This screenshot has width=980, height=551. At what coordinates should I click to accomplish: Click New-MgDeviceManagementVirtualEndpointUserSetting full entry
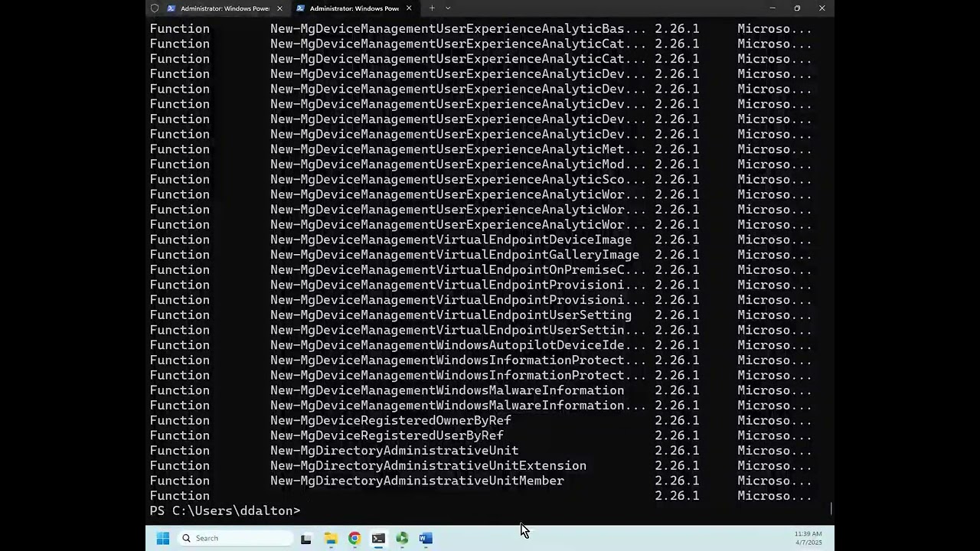(451, 315)
